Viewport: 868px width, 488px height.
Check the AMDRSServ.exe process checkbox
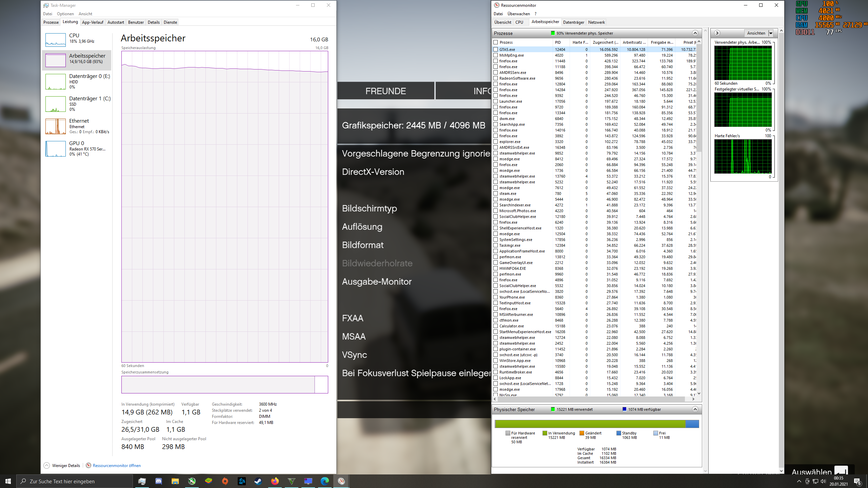pos(496,73)
